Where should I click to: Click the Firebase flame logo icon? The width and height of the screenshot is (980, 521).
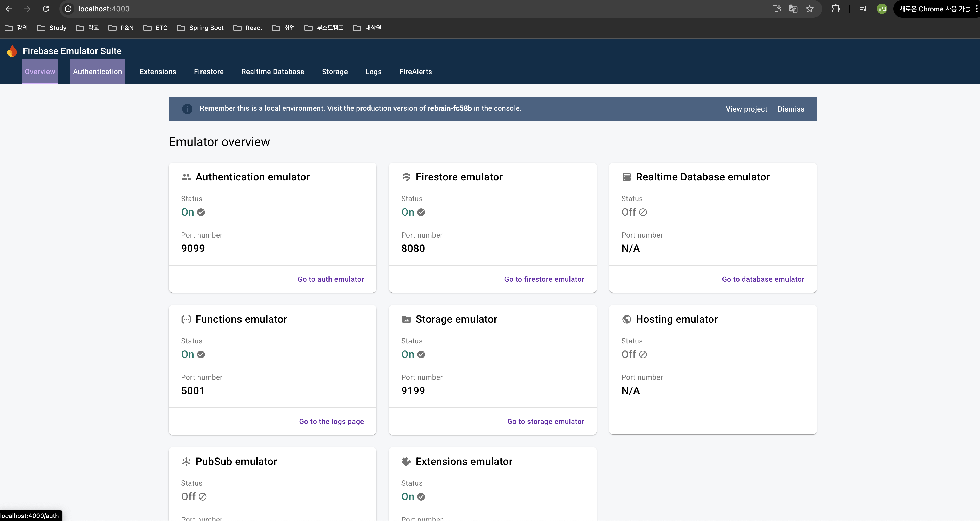[12, 51]
